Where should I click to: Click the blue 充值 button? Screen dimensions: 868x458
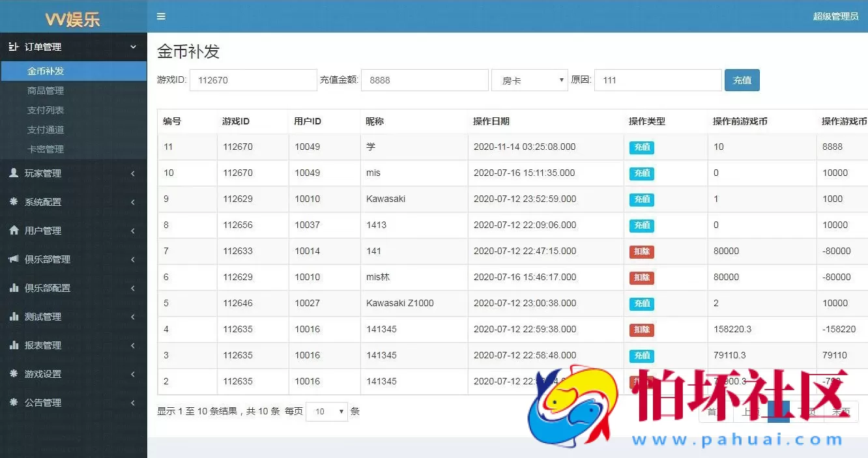742,79
